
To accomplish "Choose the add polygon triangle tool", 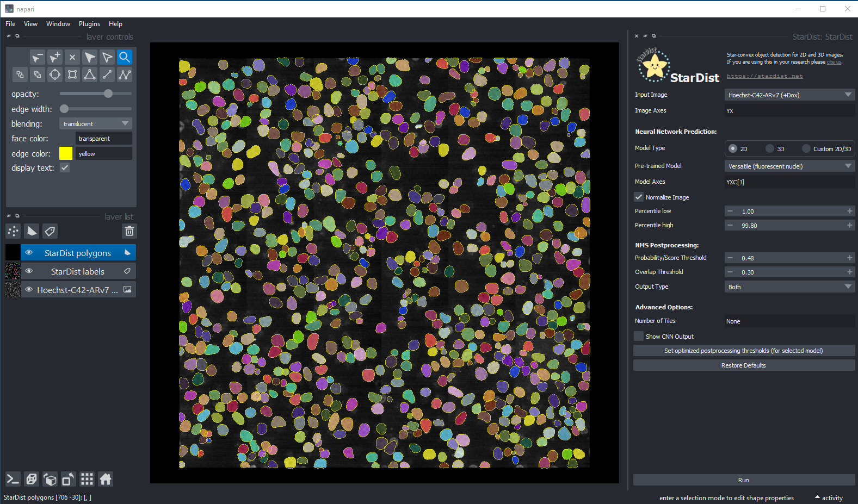I will click(x=90, y=74).
